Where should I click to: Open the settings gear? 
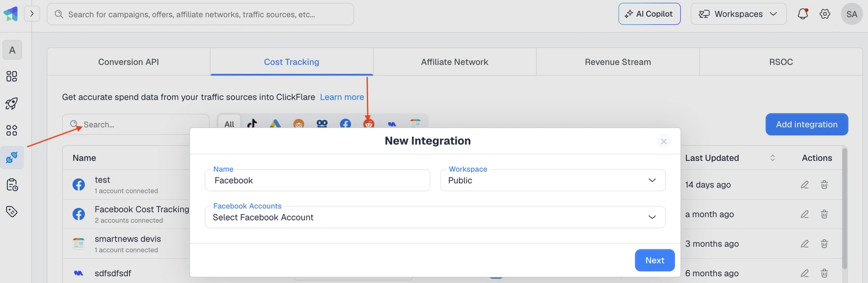coord(825,14)
